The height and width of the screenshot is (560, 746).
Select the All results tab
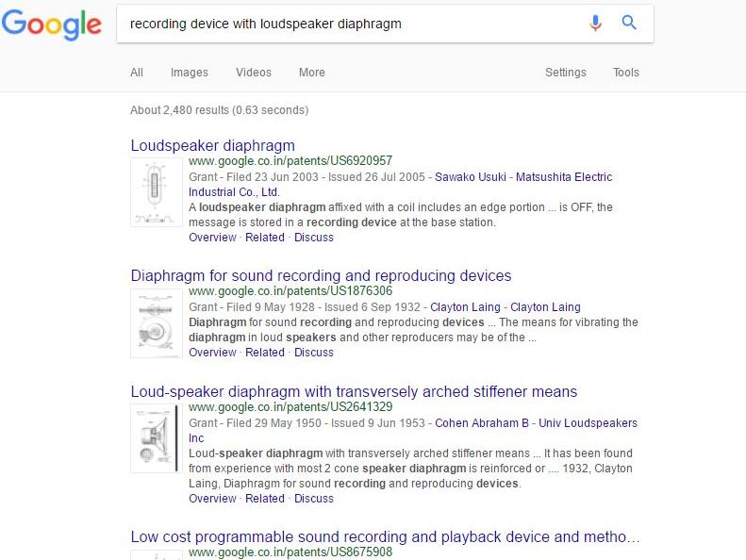click(137, 73)
